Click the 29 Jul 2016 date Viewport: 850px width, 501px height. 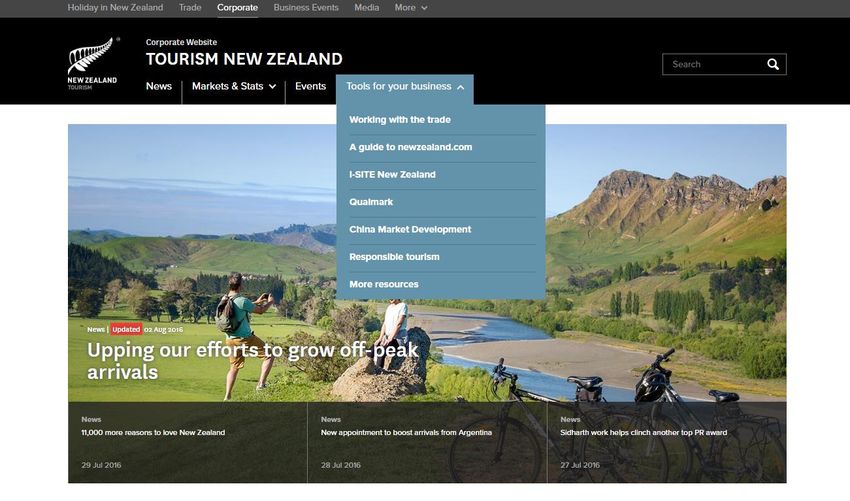tap(101, 465)
